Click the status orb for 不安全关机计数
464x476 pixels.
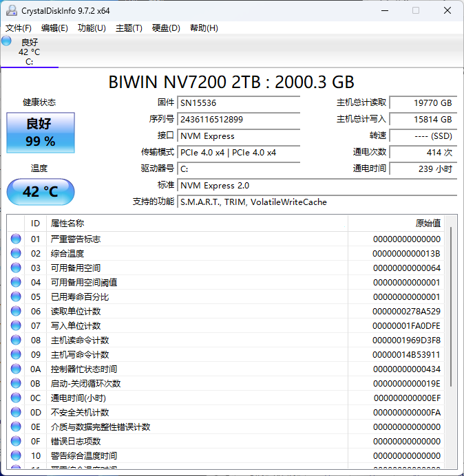click(x=16, y=412)
